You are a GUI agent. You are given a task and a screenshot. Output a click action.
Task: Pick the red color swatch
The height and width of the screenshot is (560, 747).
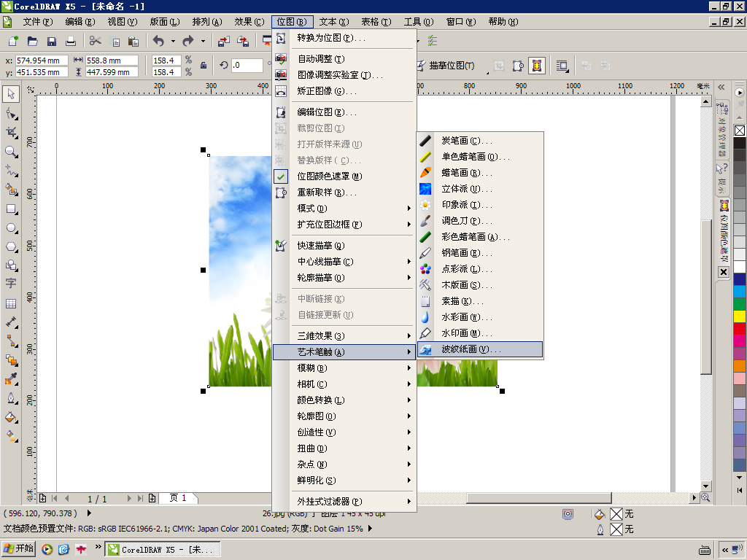click(740, 329)
